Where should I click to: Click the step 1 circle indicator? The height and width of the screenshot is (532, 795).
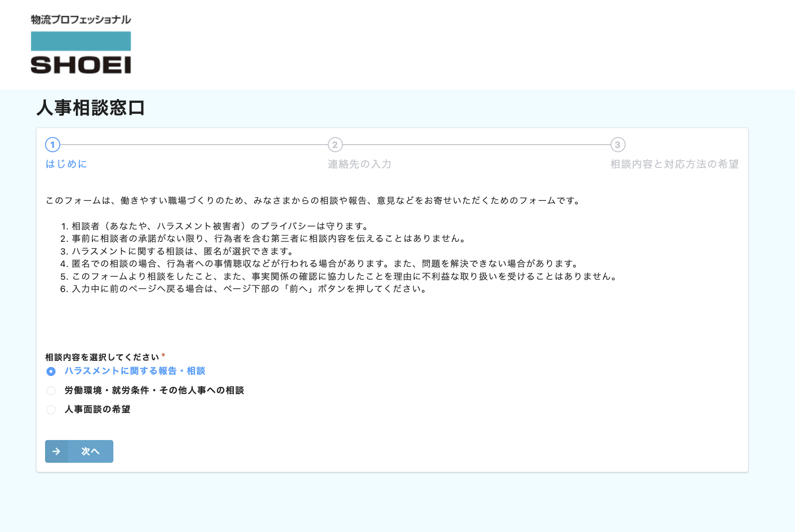tap(53, 145)
